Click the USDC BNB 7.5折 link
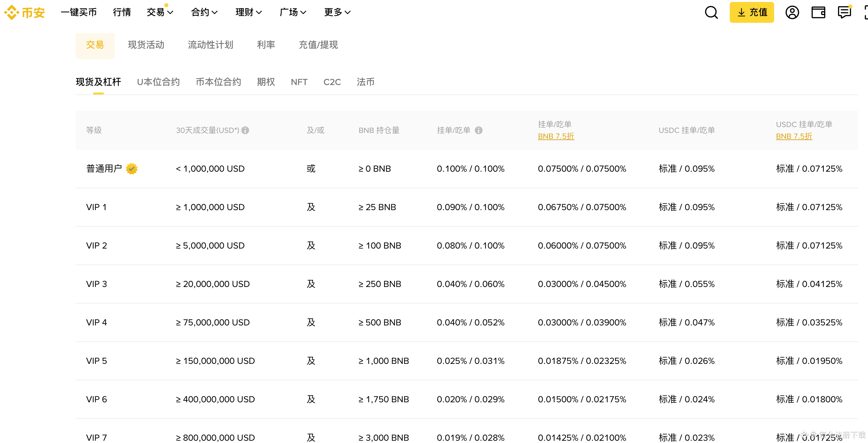This screenshot has width=868, height=443. coord(794,136)
